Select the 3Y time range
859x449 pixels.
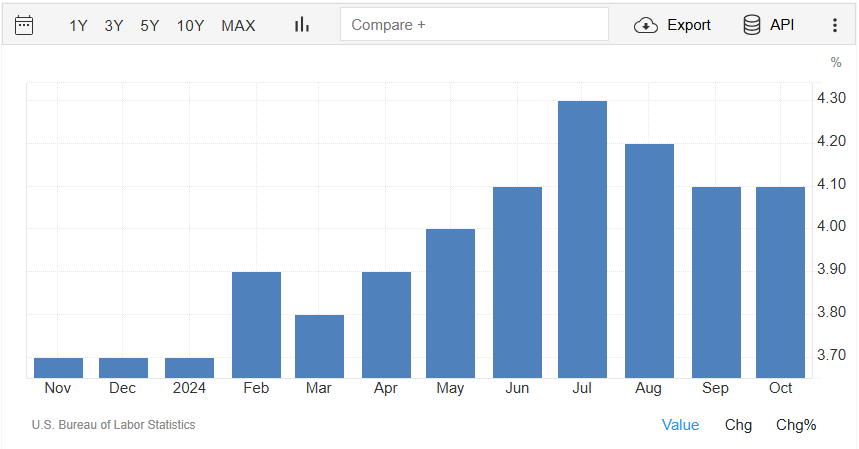(113, 26)
